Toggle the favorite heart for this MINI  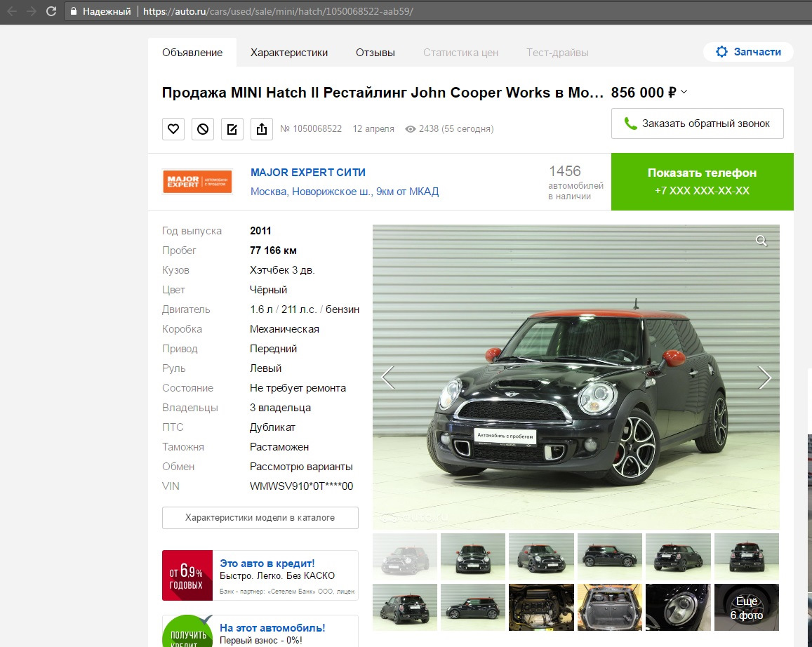point(173,128)
